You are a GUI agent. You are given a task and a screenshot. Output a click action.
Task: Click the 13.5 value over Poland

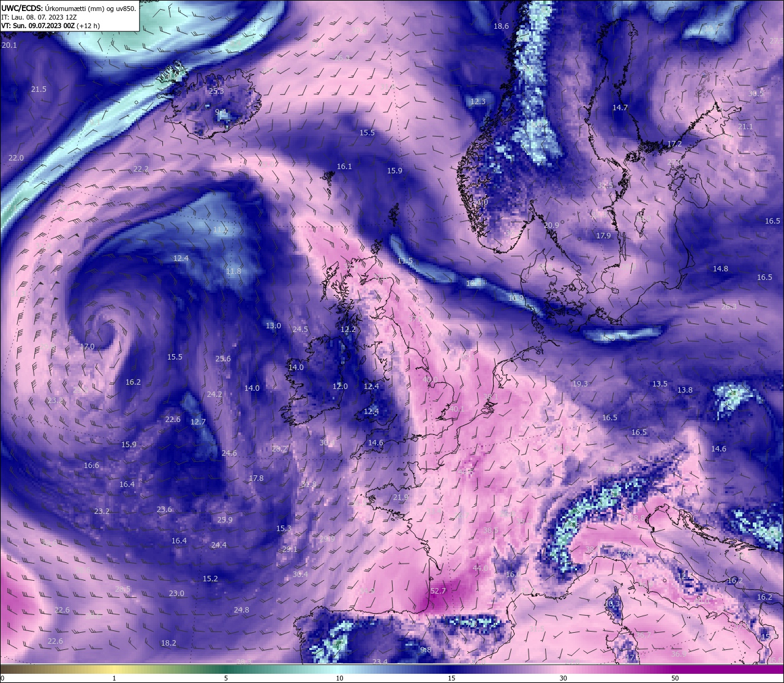coord(660,384)
